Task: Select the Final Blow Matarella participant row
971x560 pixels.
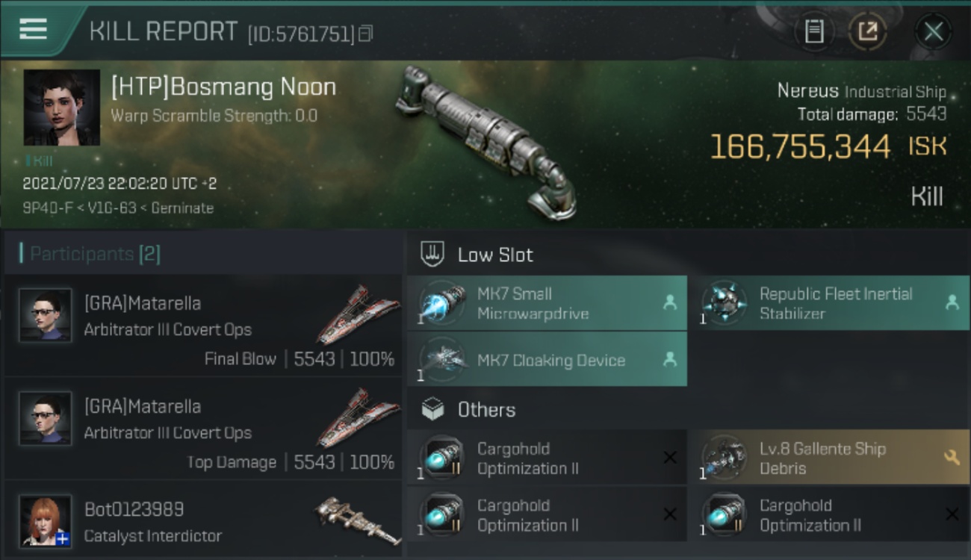Action: click(203, 326)
